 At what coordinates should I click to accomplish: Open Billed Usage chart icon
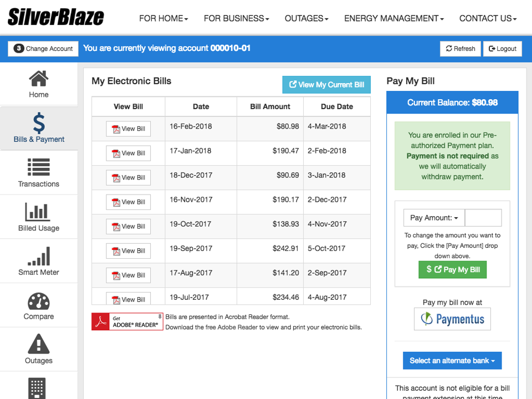[38, 212]
